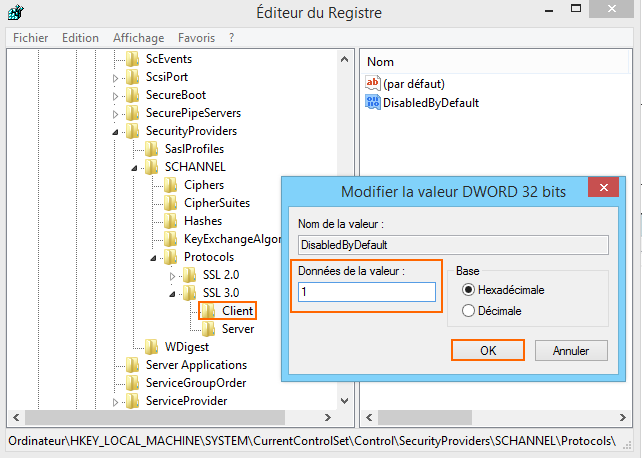
Task: Click the KeyExchangeAlgorithms folder icon
Action: click(x=170, y=239)
